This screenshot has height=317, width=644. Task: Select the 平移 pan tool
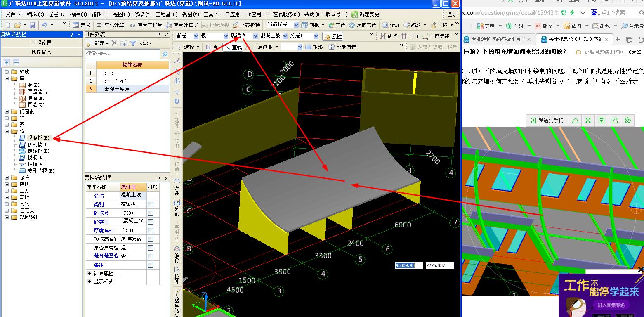[x=439, y=25]
